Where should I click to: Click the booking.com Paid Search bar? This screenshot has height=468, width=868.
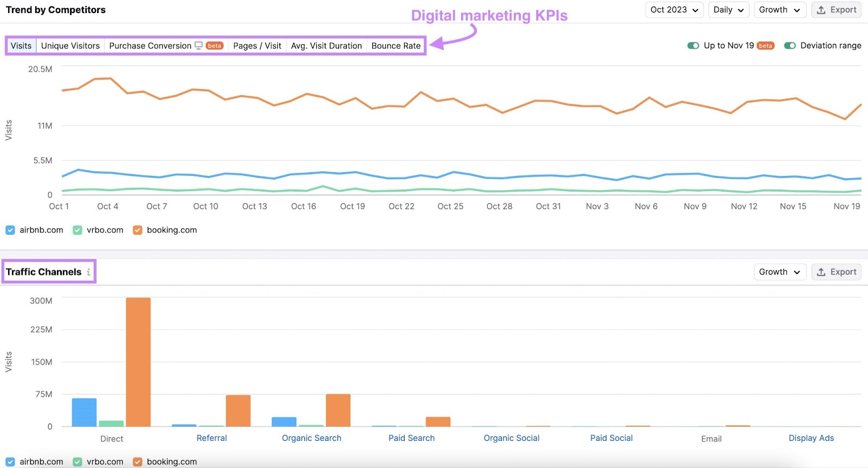point(438,421)
